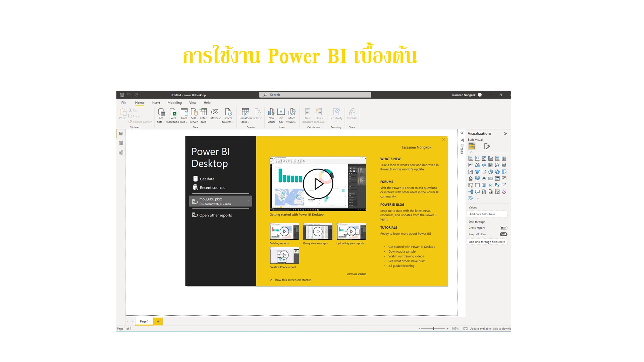Select Decomposition tree visual
The width and height of the screenshot is (644, 362).
[471, 192]
